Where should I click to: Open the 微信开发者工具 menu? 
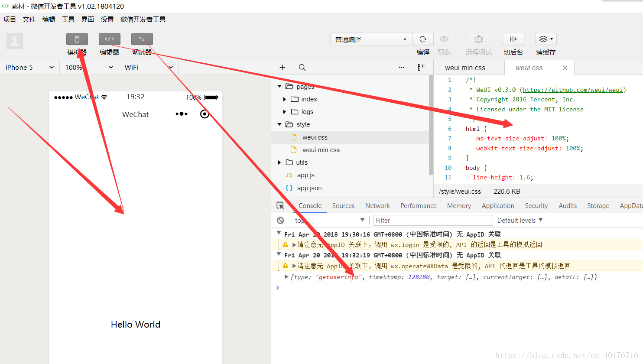143,19
